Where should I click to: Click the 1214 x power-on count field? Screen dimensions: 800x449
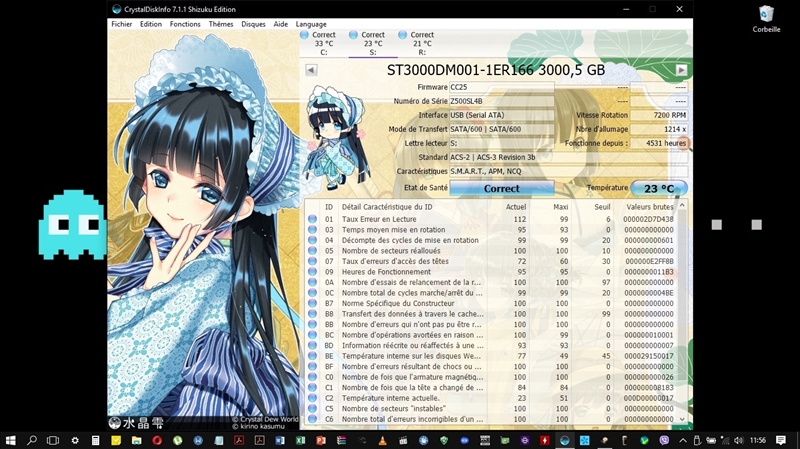(x=659, y=129)
